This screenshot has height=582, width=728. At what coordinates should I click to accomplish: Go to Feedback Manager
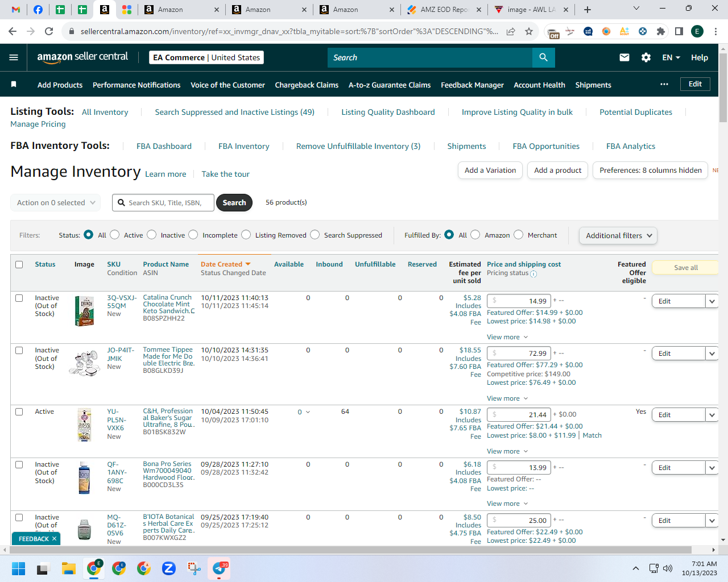pos(472,85)
